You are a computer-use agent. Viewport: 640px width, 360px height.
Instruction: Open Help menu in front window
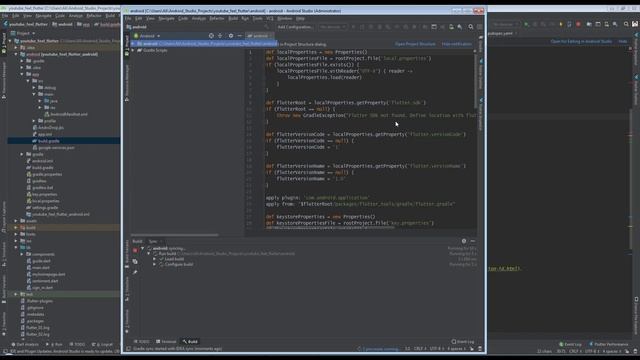[300, 18]
